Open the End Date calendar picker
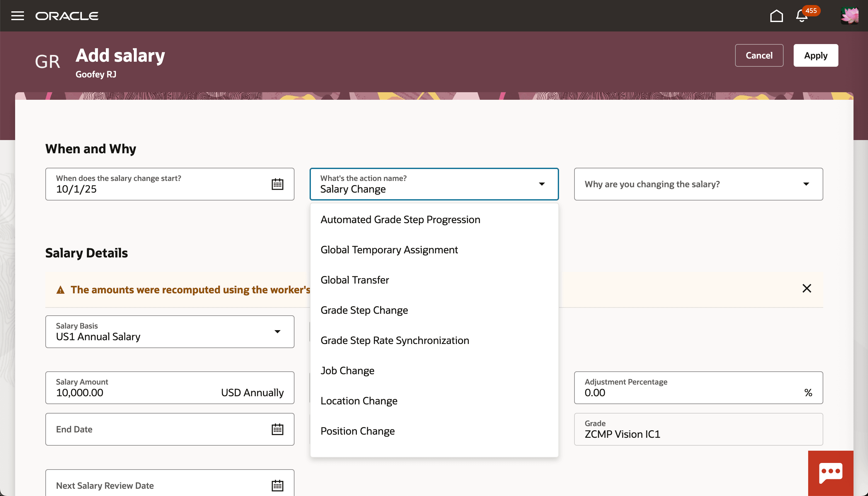The height and width of the screenshot is (496, 868). (278, 429)
